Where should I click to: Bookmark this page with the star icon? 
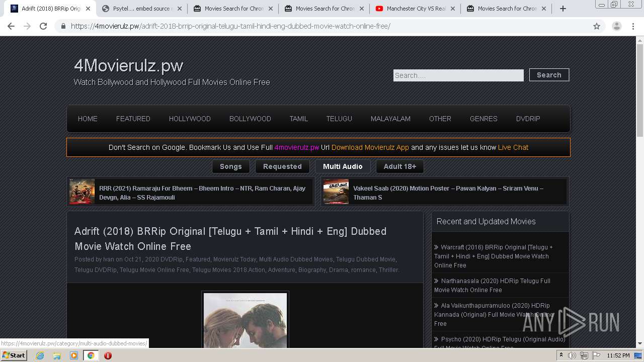(597, 26)
